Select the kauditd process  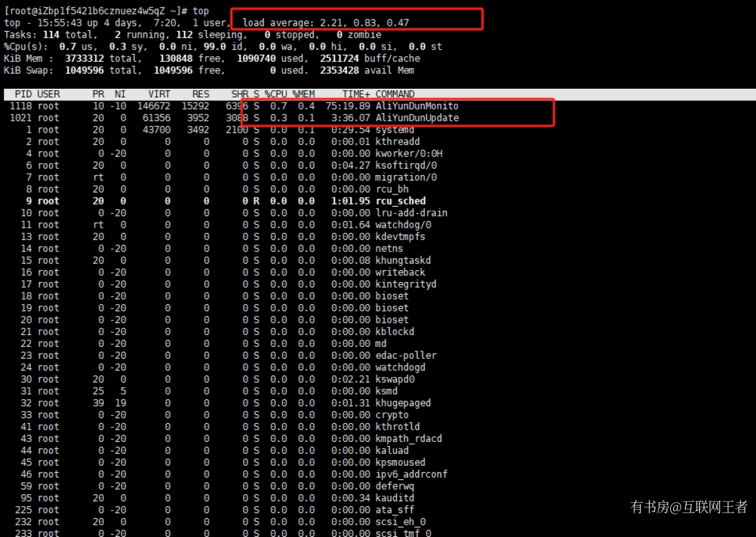(395, 499)
